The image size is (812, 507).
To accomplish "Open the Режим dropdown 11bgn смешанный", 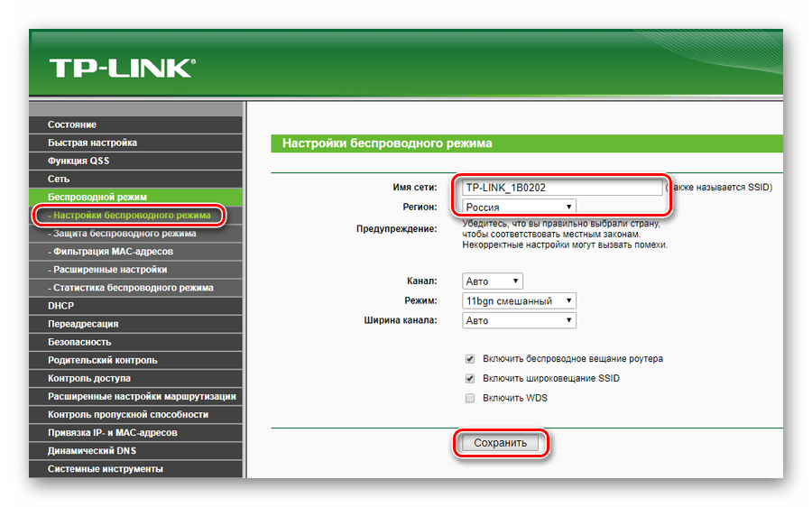I will 519,301.
